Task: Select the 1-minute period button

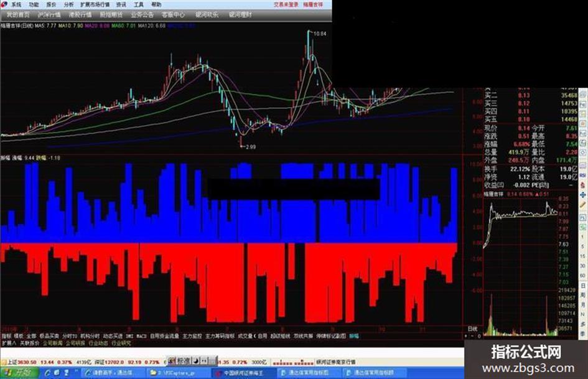Action: (583, 236)
